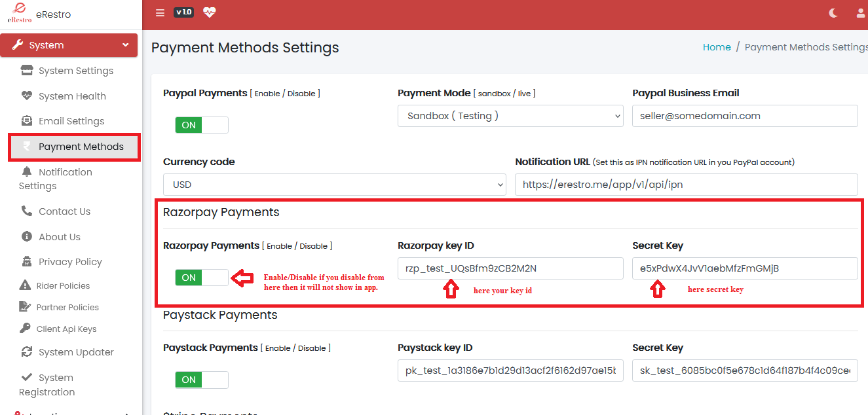Click the System Settings store icon
Viewport: 868px width, 415px height.
coord(27,71)
